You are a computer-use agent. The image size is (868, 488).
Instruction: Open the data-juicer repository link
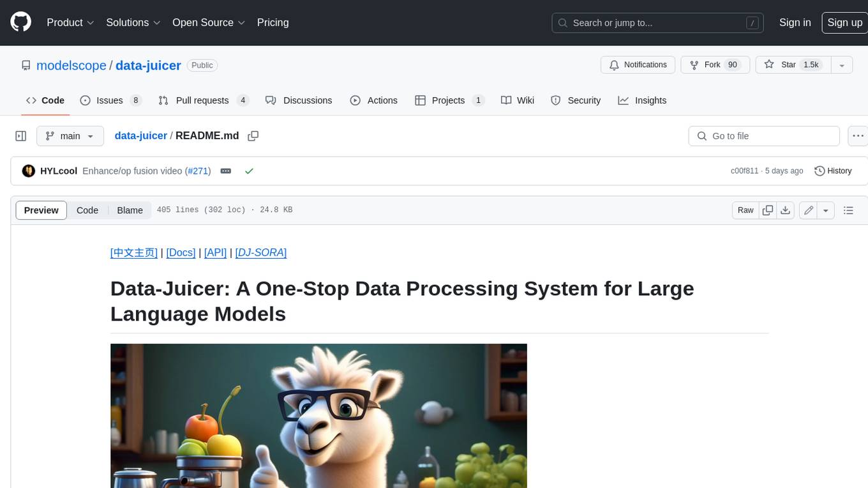[148, 65]
